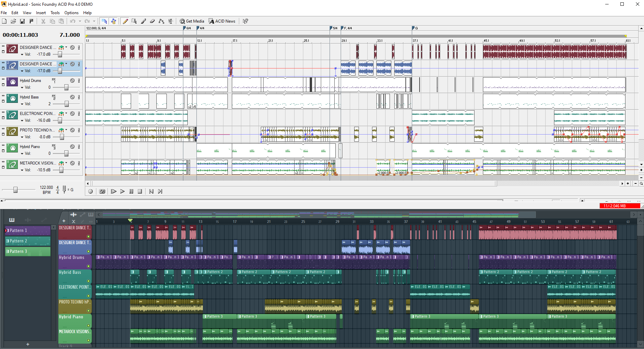
Task: Open the Insert menu
Action: point(41,13)
